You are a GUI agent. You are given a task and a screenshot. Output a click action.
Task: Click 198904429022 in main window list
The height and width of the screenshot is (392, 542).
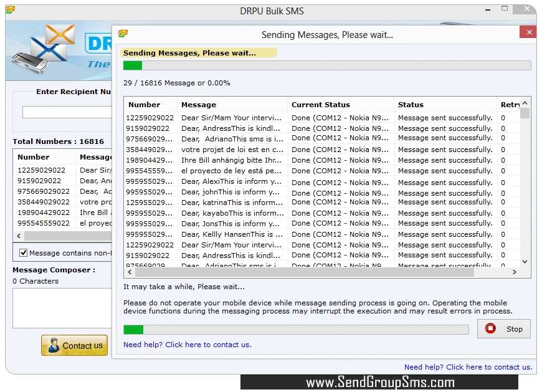44,213
